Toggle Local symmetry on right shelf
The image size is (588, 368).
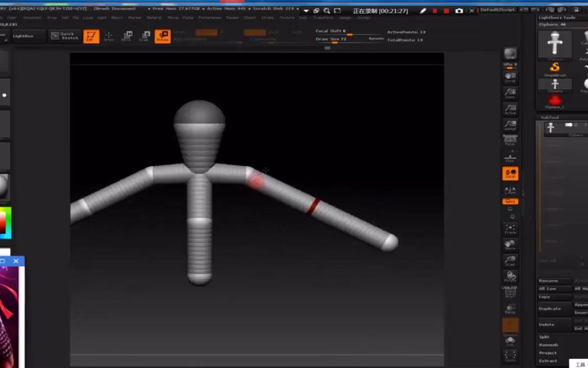click(x=510, y=173)
